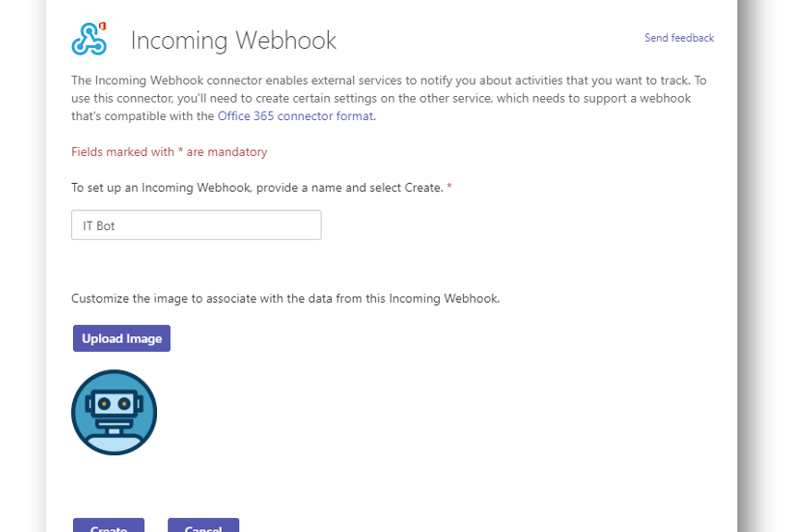Image resolution: width=791 pixels, height=532 pixels.
Task: Click the blank area right of name field
Action: 505,225
